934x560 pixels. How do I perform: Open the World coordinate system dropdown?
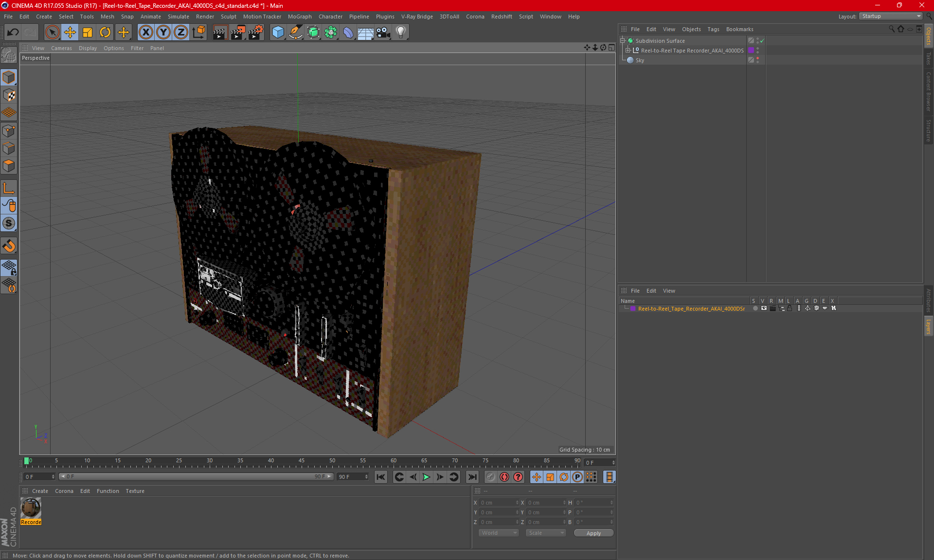pos(499,533)
